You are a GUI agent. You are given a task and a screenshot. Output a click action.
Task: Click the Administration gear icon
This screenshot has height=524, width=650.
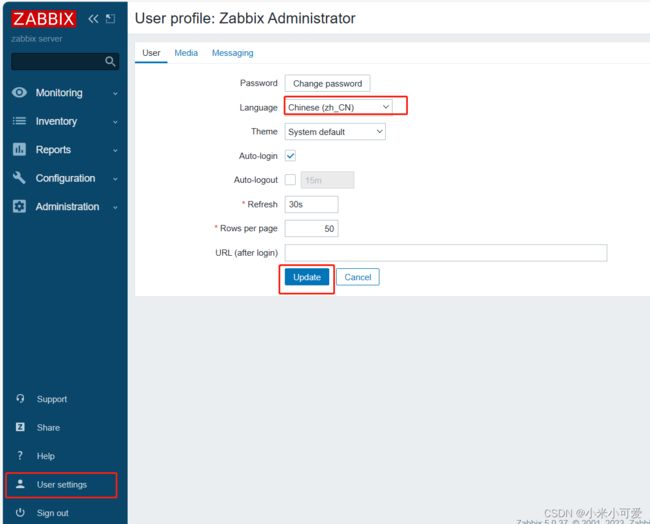(19, 206)
